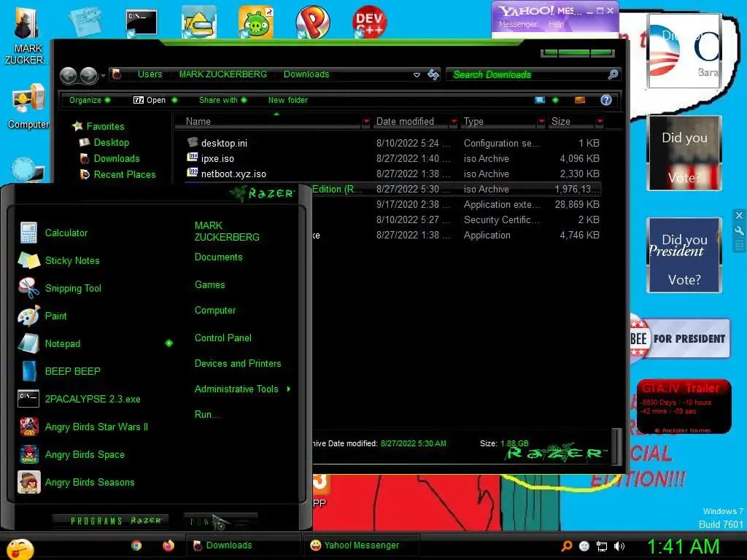This screenshot has height=560, width=747.
Task: Expand the address bar history dropdown
Action: (417, 75)
